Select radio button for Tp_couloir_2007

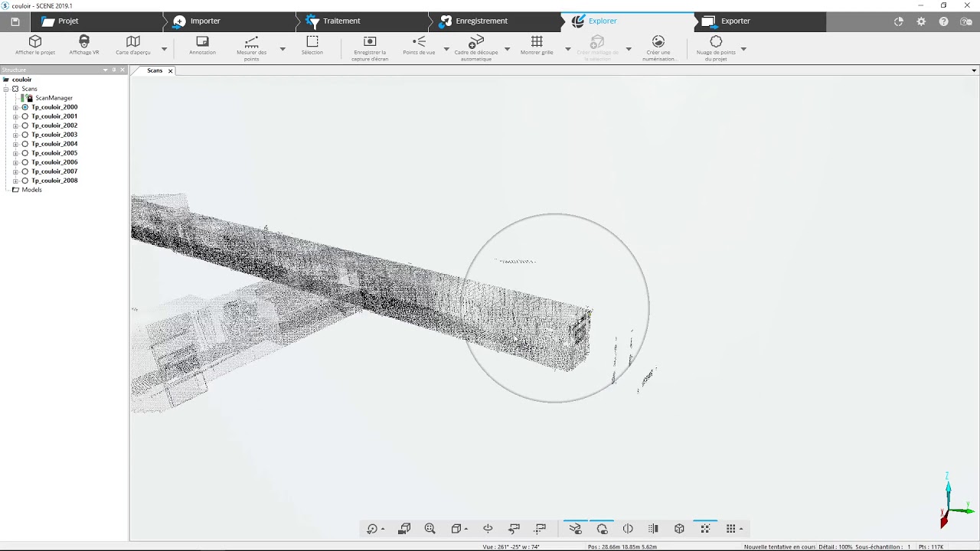[x=25, y=171]
